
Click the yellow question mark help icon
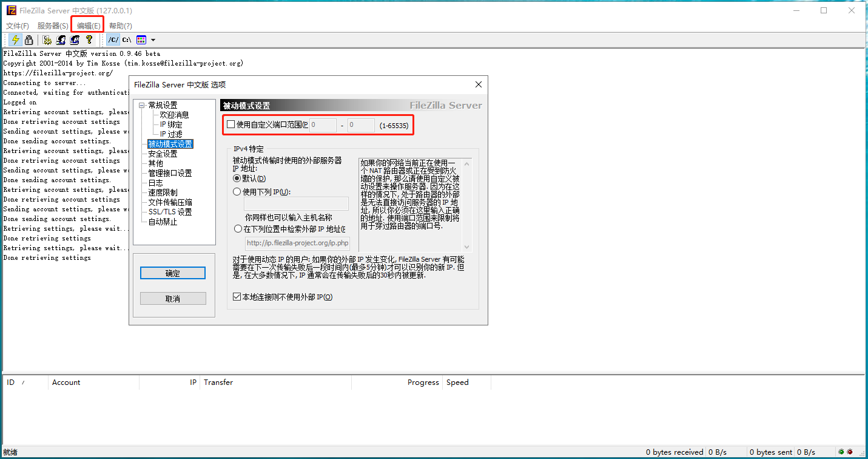pos(89,40)
